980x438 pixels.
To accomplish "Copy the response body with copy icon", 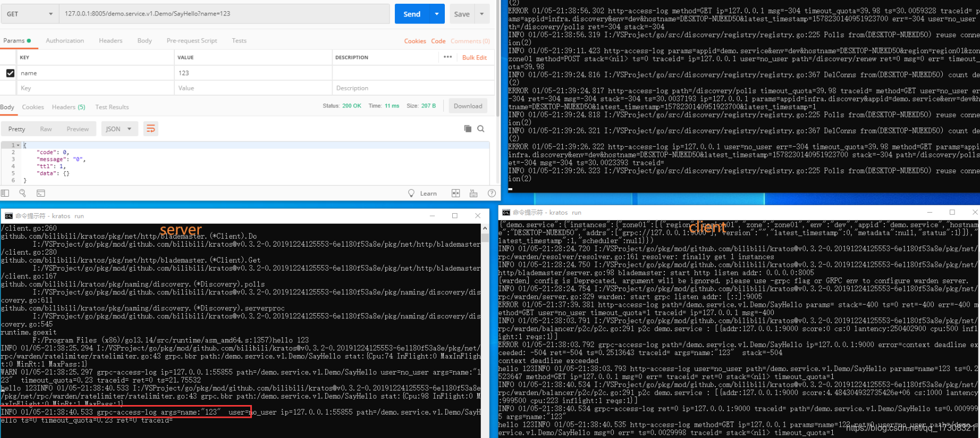I will point(468,129).
